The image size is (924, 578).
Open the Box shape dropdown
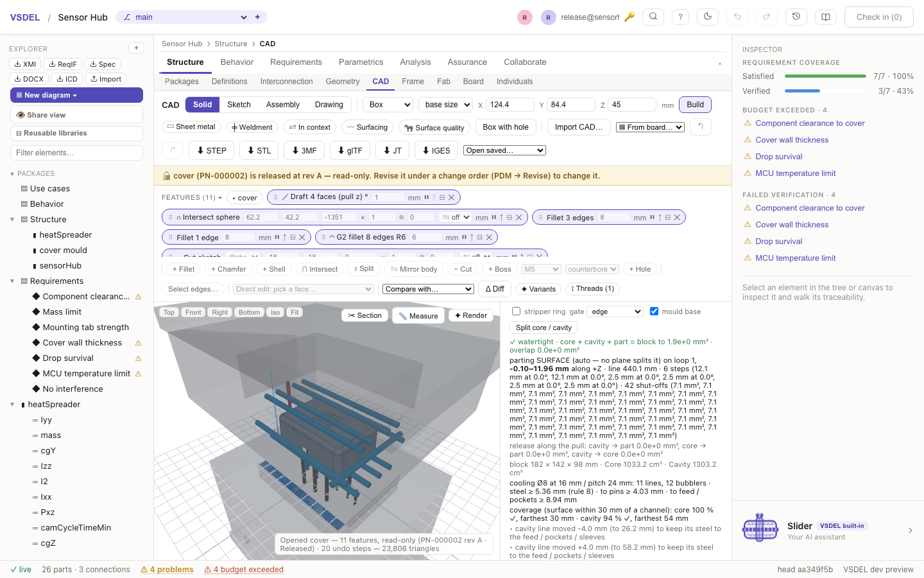coord(389,105)
